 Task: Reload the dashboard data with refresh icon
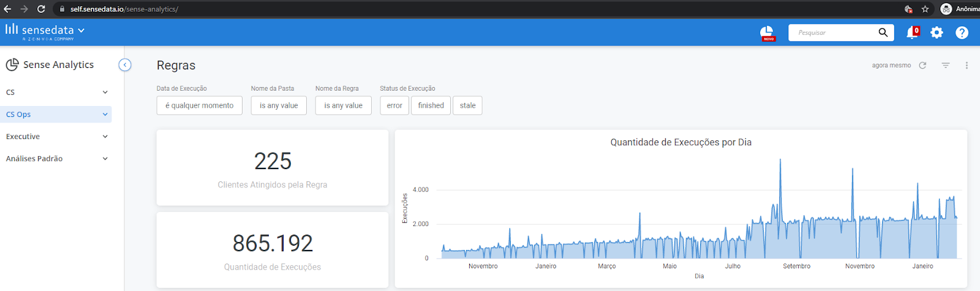[x=922, y=65]
